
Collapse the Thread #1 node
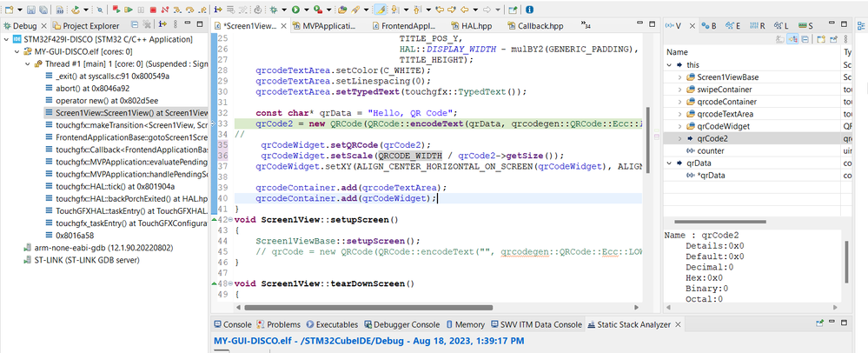click(28, 63)
